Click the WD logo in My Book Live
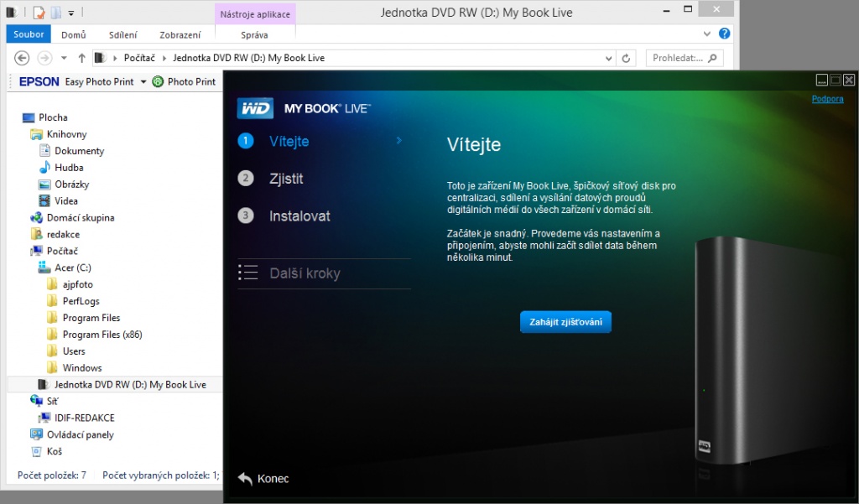 [x=255, y=108]
